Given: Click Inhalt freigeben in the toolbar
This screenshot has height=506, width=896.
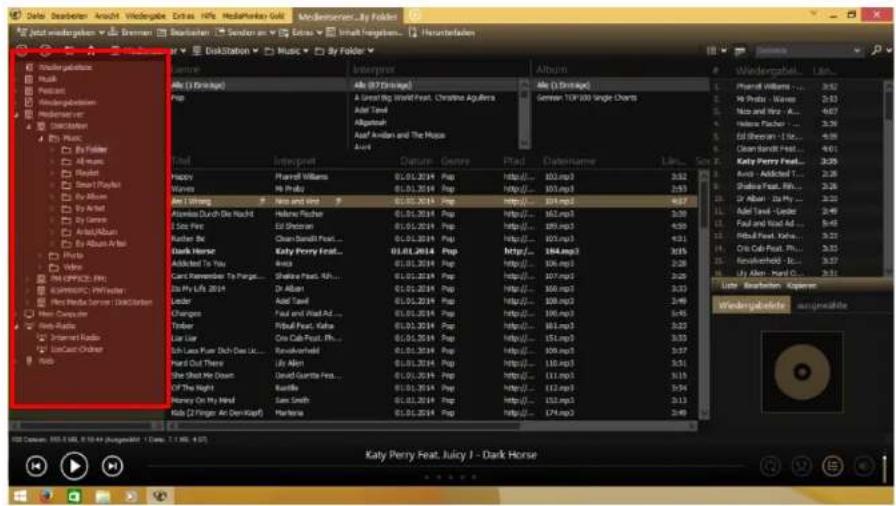Looking at the screenshot, I should 363,33.
